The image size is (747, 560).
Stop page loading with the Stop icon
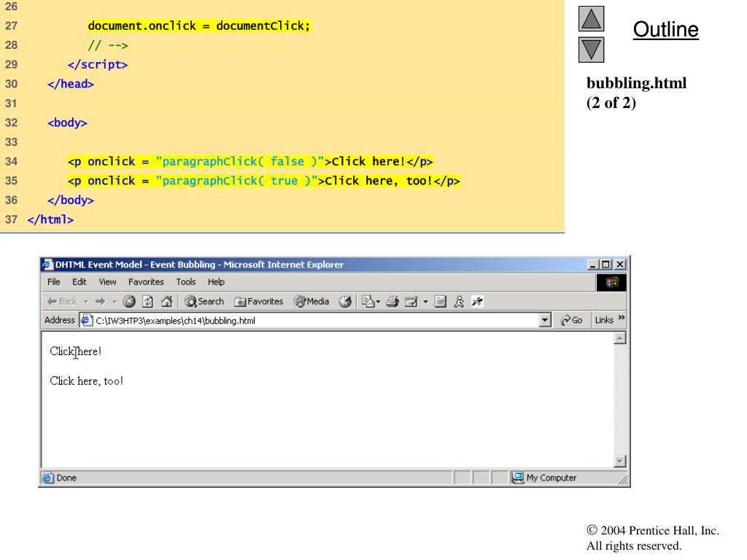129,301
